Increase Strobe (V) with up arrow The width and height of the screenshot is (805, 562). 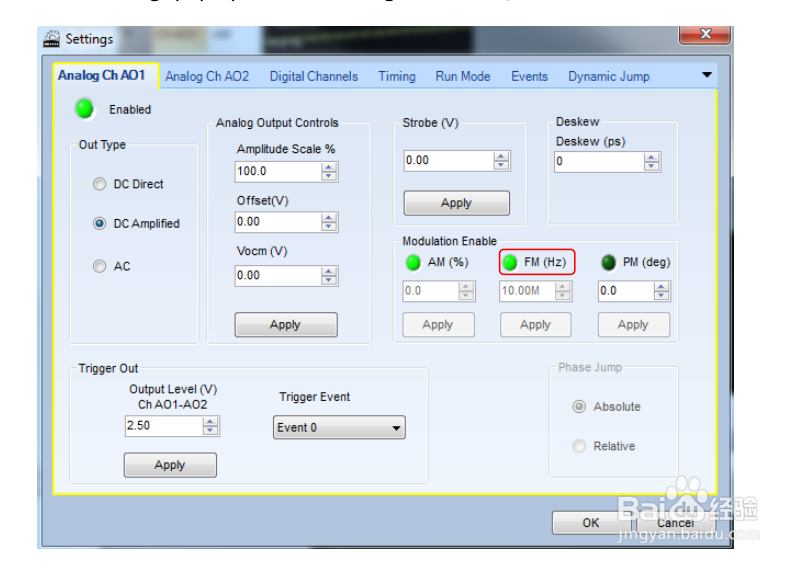coord(501,157)
